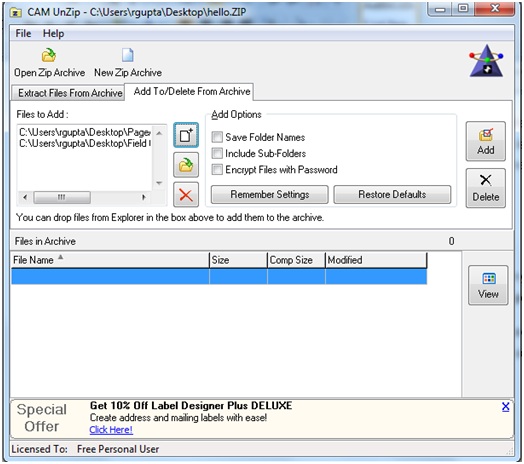
Task: Click the Delete button
Action: (486, 188)
